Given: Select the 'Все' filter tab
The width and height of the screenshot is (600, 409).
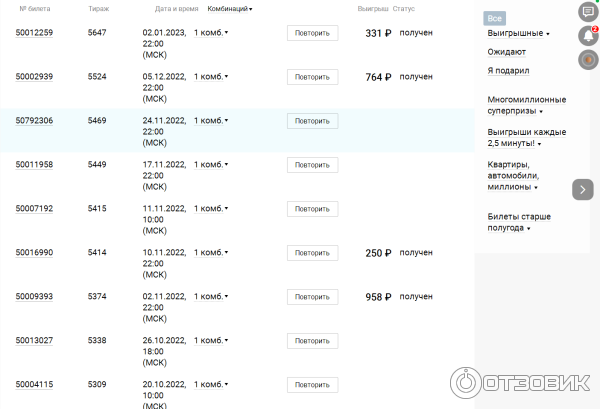Looking at the screenshot, I should click(494, 18).
